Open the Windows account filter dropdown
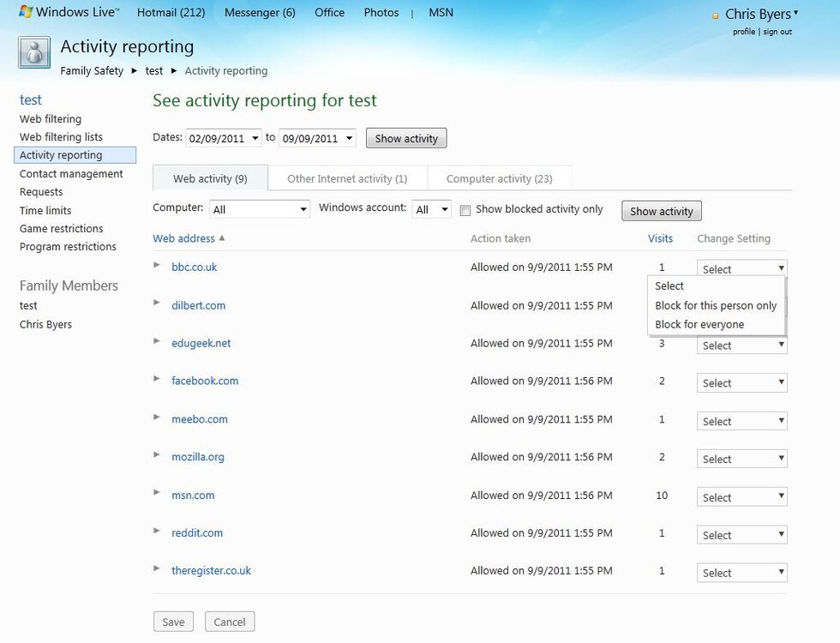The height and width of the screenshot is (643, 840). point(432,209)
